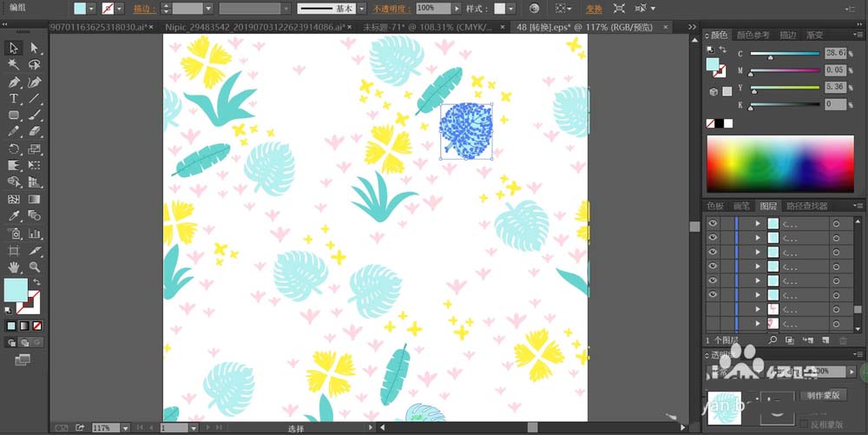
Task: Switch to 渐变 panel tab
Action: click(x=814, y=35)
